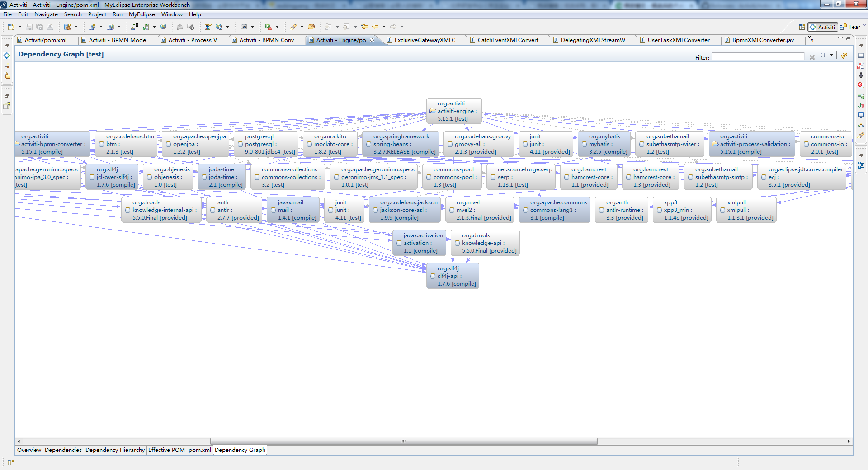The width and height of the screenshot is (868, 470).
Task: Click inside the Filter input field
Action: pyautogui.click(x=758, y=57)
